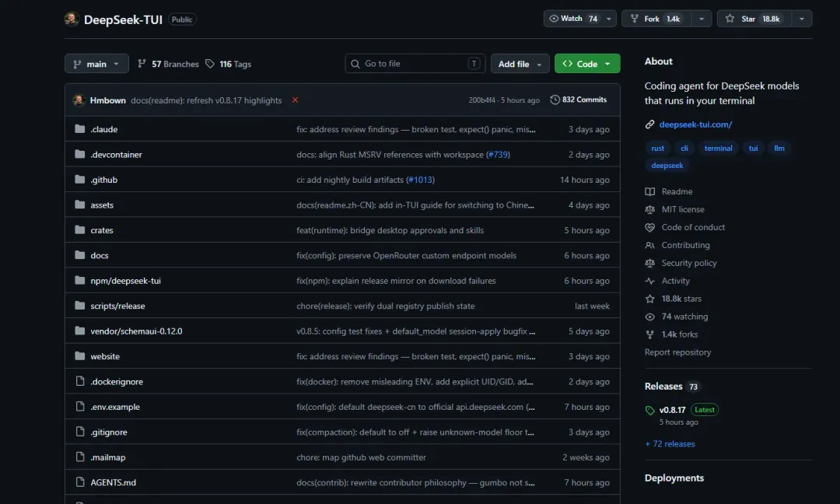Open the main branch selector dropdown
Screen dimensions: 840x504
click(96, 64)
